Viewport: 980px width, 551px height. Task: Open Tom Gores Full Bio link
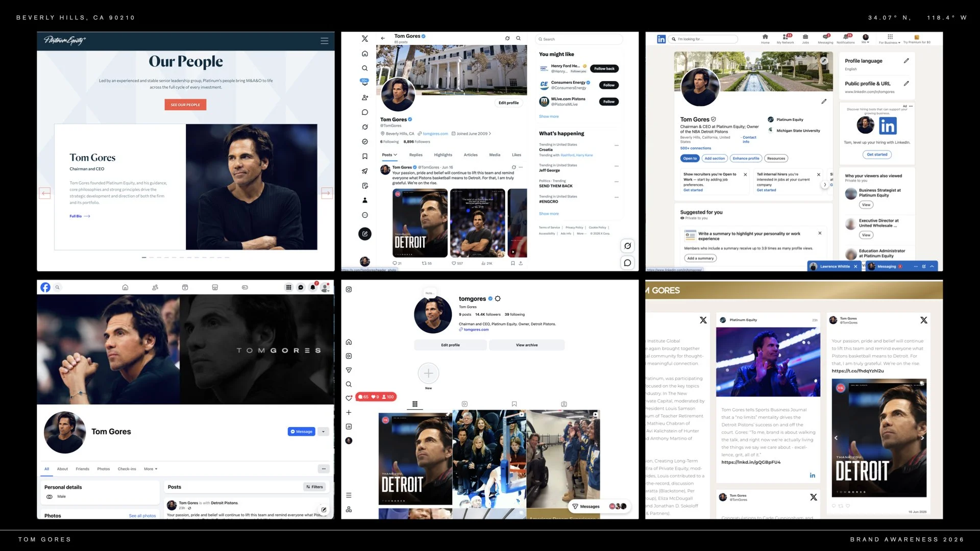[x=80, y=216]
